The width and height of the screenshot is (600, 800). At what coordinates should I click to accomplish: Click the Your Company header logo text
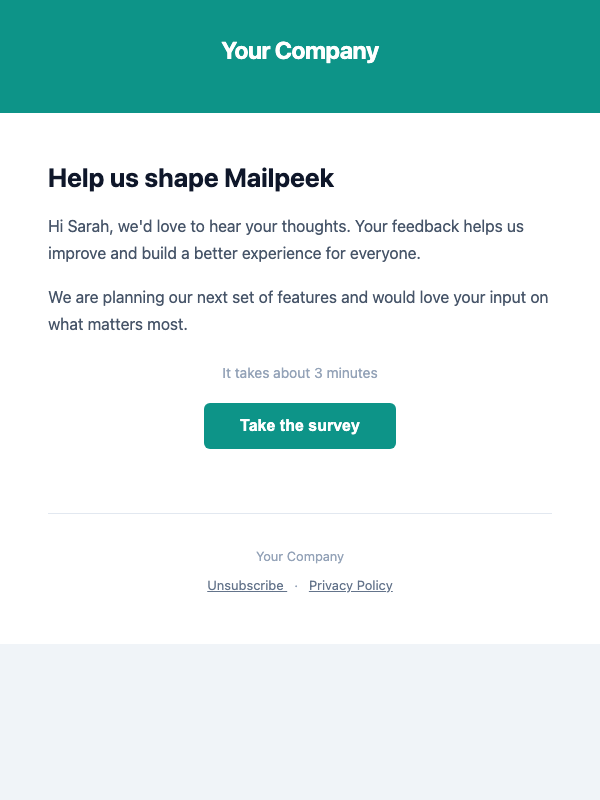click(299, 50)
